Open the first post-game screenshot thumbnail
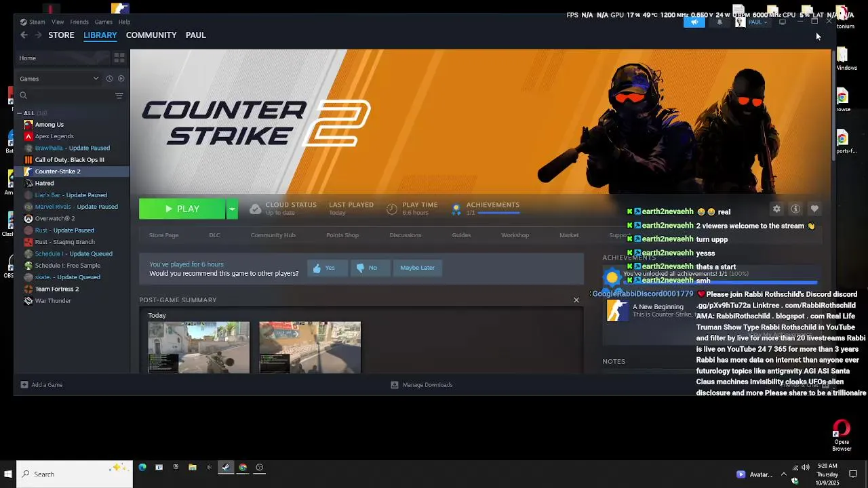The height and width of the screenshot is (488, 868). tap(199, 347)
